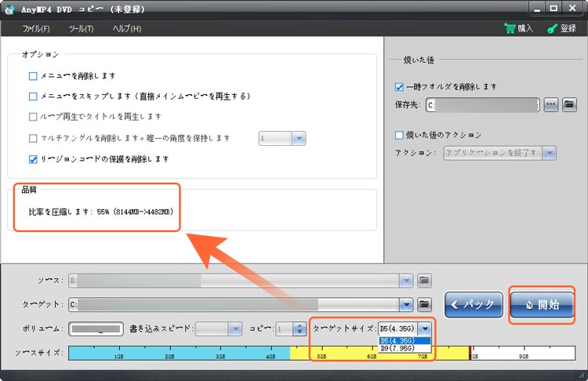Click the コピー count field
This screenshot has width=588, height=381.
285,329
